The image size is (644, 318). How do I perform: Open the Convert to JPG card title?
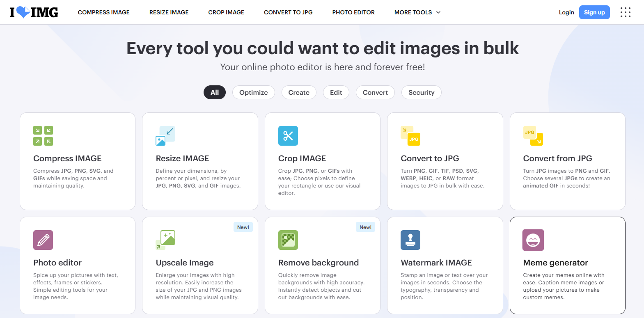point(430,158)
